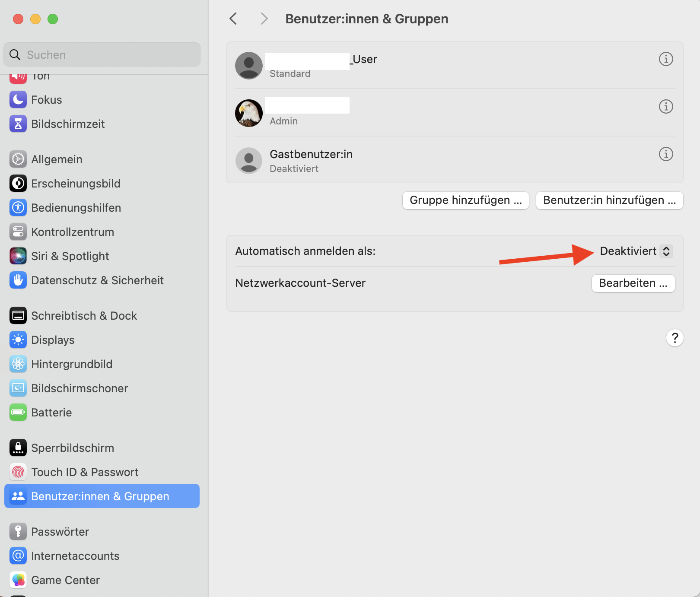Select Displays in the sidebar

click(102, 340)
